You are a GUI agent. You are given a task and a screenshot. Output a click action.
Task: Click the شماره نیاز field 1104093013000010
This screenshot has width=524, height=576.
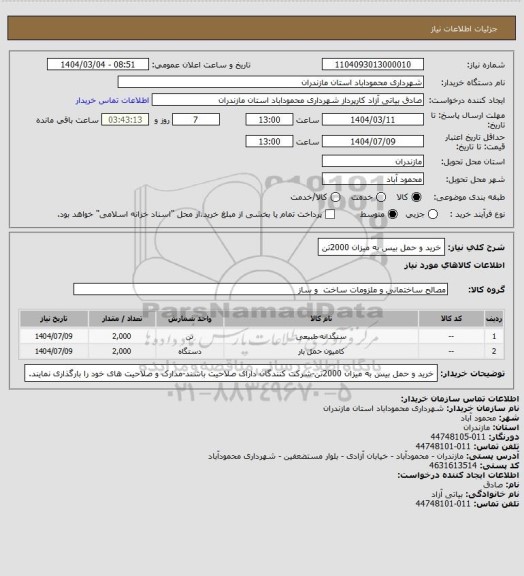coord(373,64)
